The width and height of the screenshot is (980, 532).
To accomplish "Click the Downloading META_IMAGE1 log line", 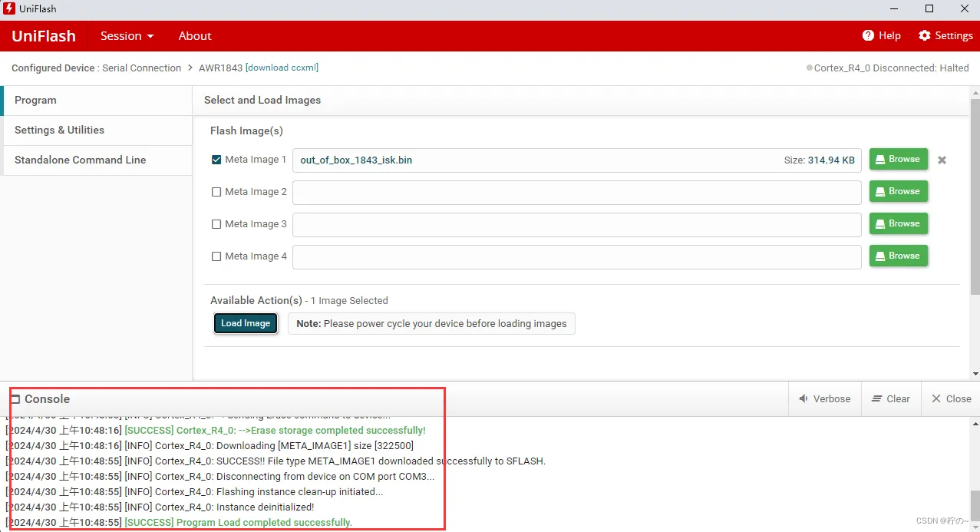I will tap(210, 446).
